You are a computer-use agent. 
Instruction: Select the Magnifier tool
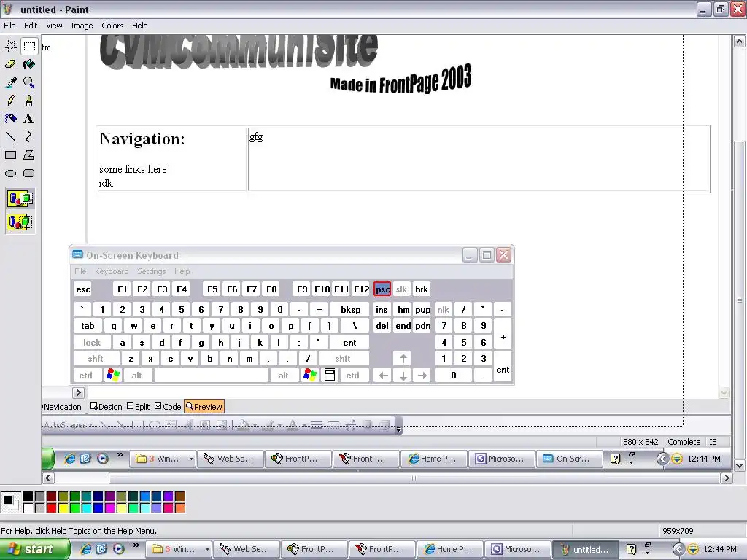pos(29,82)
